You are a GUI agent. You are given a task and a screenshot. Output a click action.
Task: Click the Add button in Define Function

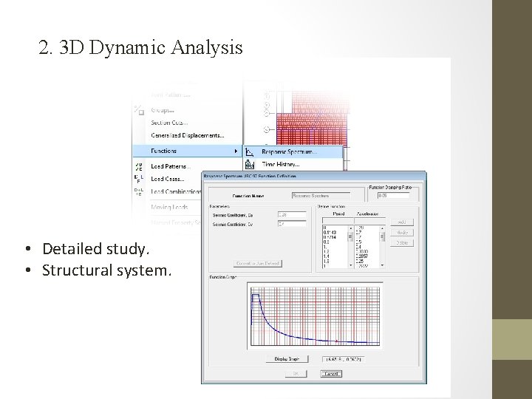click(x=402, y=222)
